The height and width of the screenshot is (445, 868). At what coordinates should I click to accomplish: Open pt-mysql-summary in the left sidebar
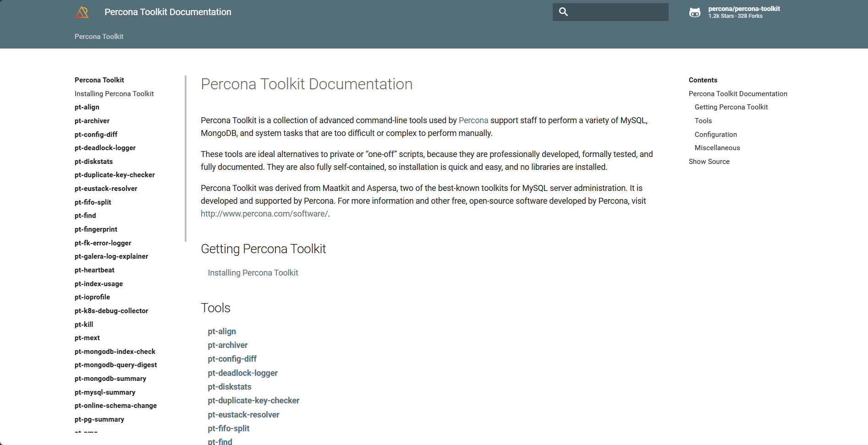point(105,392)
